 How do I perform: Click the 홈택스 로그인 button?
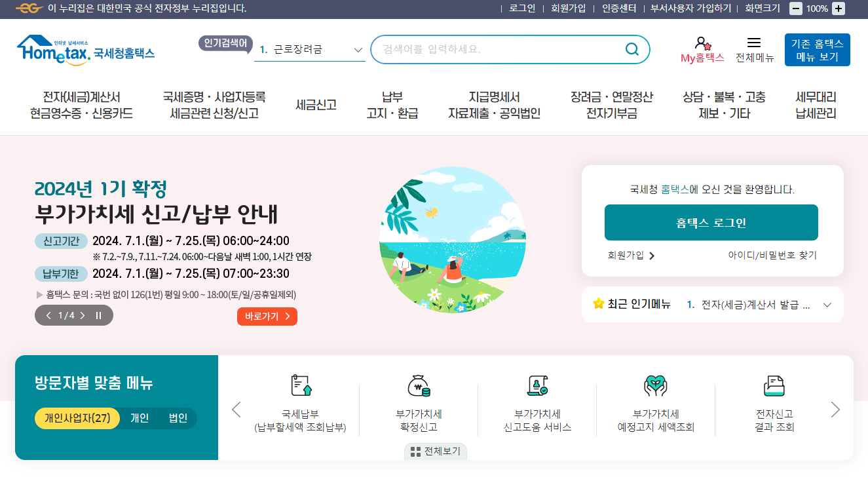click(711, 222)
